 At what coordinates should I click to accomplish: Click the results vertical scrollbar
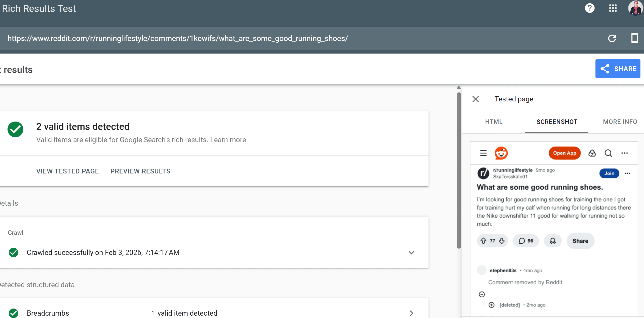(x=459, y=170)
